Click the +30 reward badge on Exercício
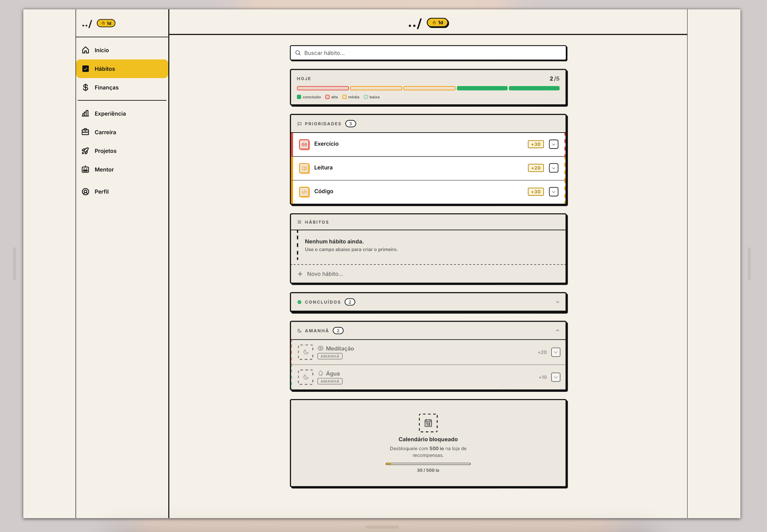The image size is (767, 532). pos(536,144)
